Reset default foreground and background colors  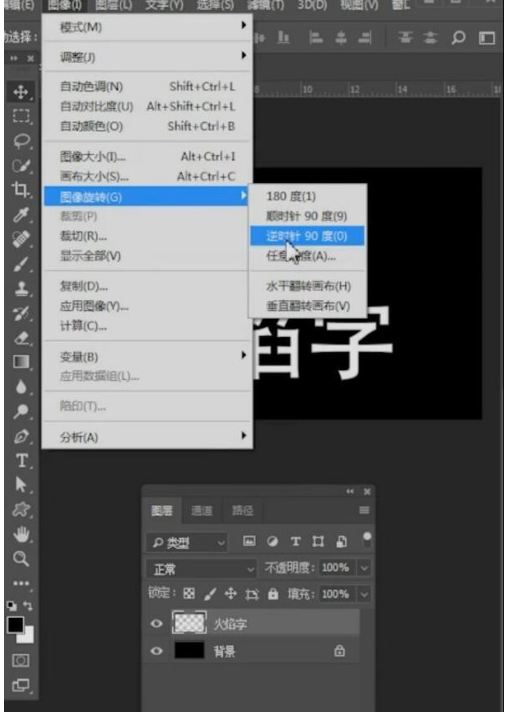point(11,605)
